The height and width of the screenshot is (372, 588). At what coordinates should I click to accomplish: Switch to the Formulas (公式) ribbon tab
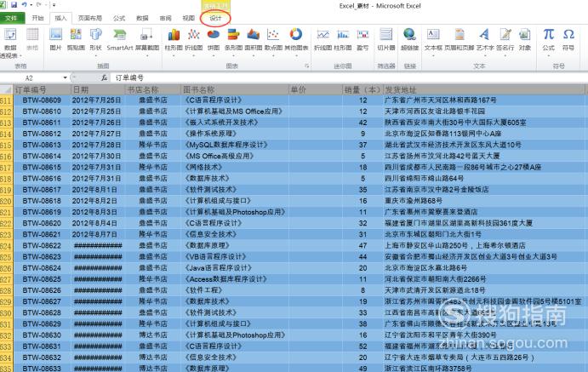click(x=119, y=18)
